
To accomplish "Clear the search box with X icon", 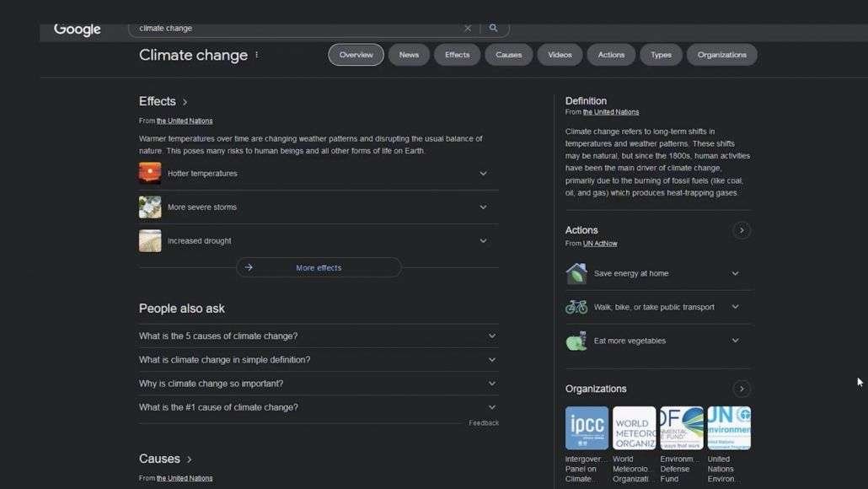I will click(468, 28).
